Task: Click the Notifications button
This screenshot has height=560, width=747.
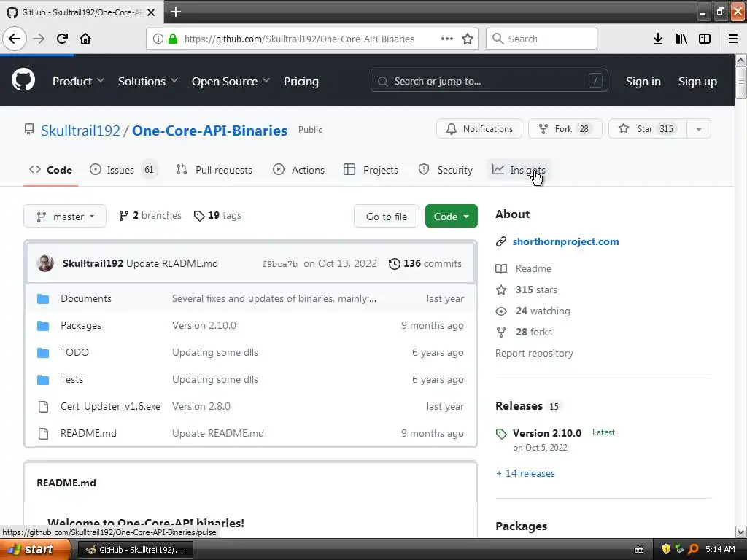Action: [x=479, y=129]
